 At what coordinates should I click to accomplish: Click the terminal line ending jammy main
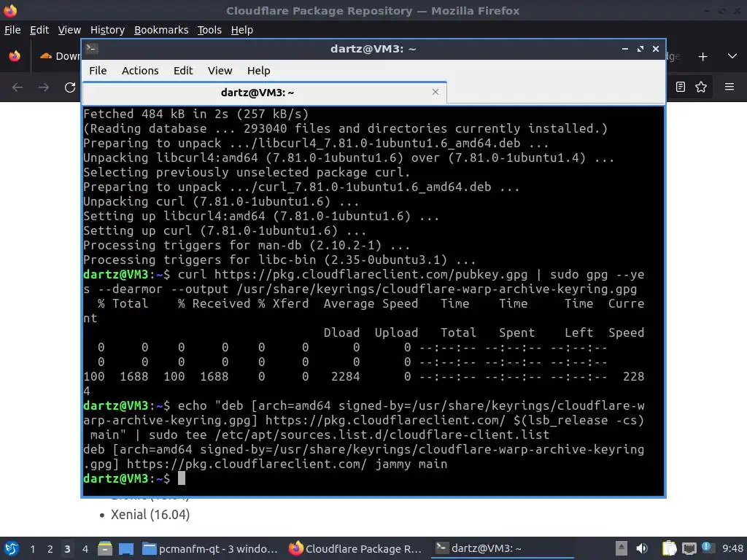click(266, 464)
